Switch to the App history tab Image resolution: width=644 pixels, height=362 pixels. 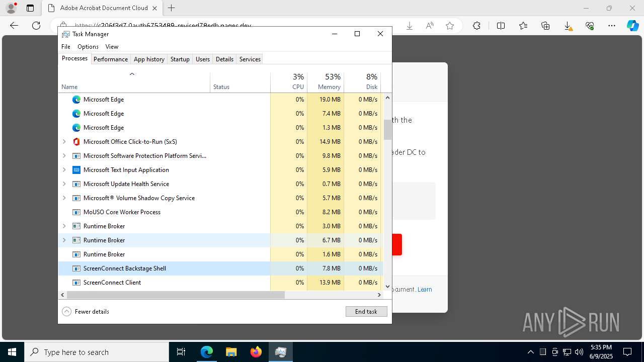(x=149, y=59)
